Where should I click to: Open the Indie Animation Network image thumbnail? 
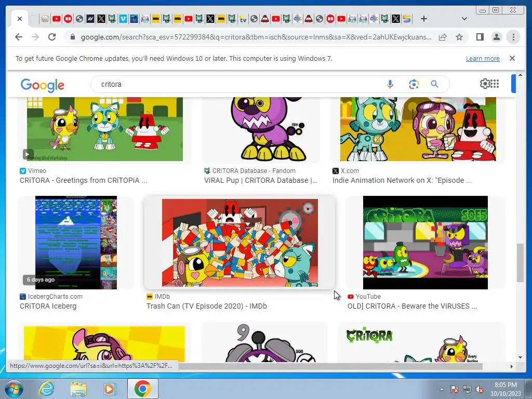418,129
